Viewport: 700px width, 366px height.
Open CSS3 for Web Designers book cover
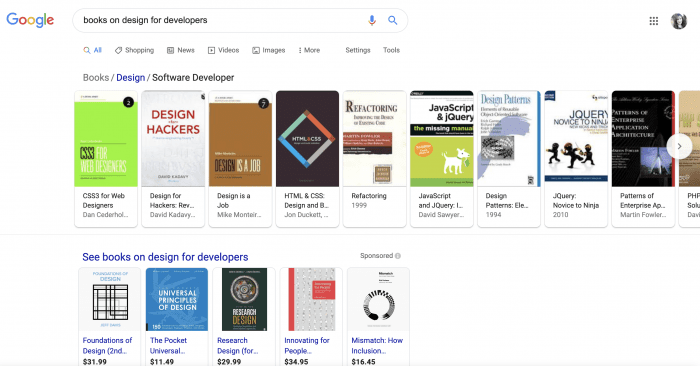click(x=106, y=139)
